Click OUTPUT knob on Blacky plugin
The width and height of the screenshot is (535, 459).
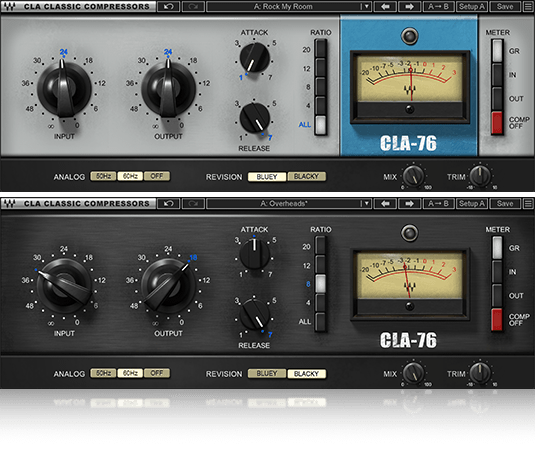click(168, 286)
